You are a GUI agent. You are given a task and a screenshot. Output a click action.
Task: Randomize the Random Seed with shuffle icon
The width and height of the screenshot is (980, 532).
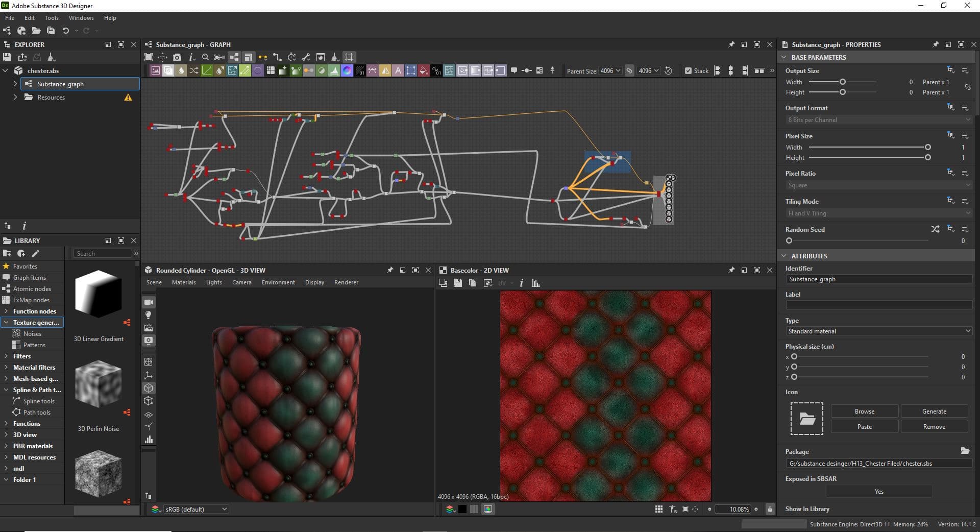935,229
